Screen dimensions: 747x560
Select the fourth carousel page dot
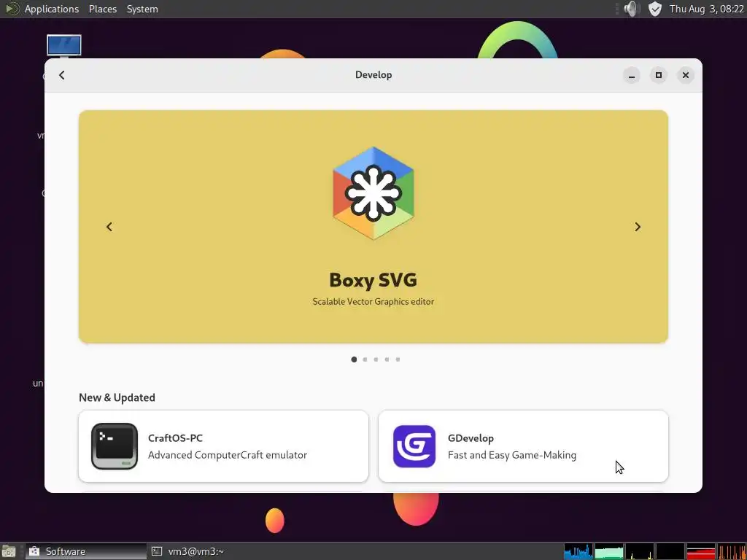coord(387,359)
